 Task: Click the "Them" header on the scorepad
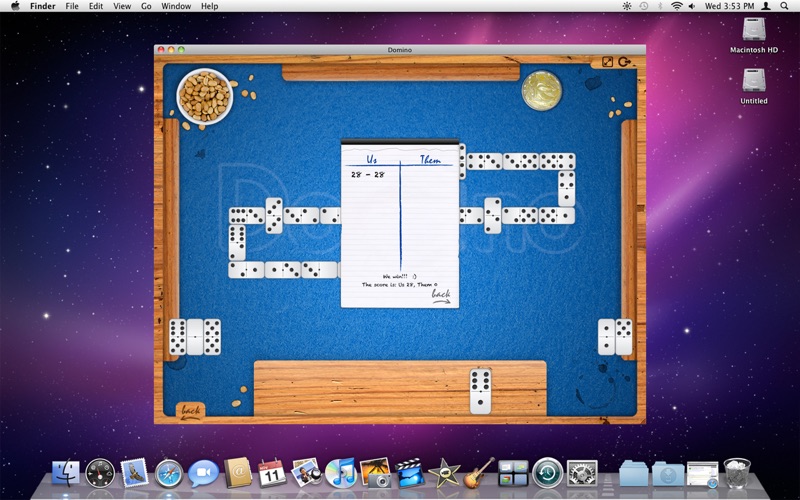point(430,160)
